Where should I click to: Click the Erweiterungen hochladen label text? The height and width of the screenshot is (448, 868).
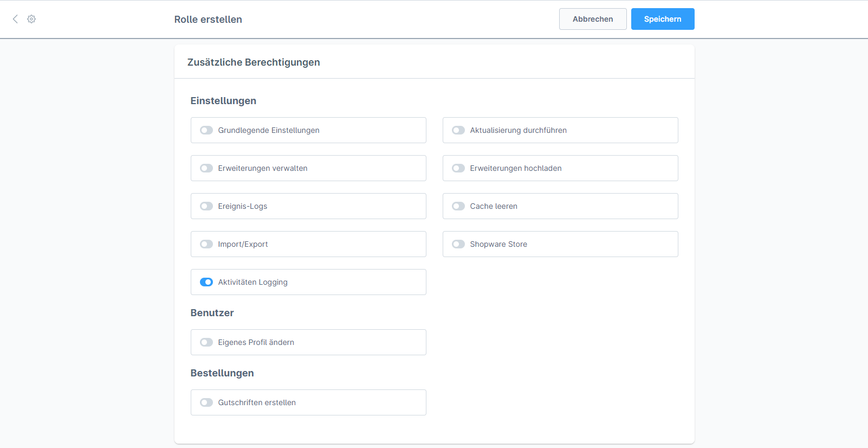click(x=516, y=168)
